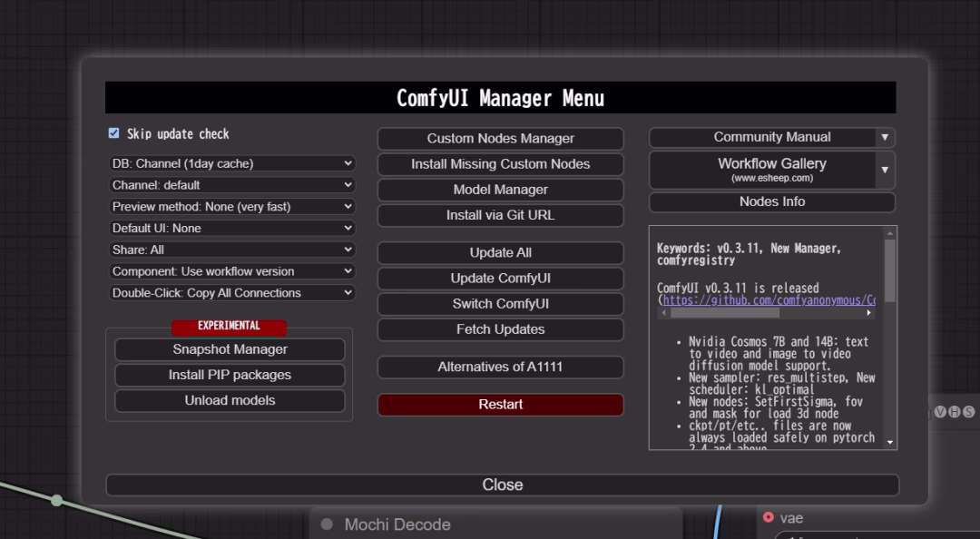Click the Update All button
The width and height of the screenshot is (980, 539).
pos(501,253)
